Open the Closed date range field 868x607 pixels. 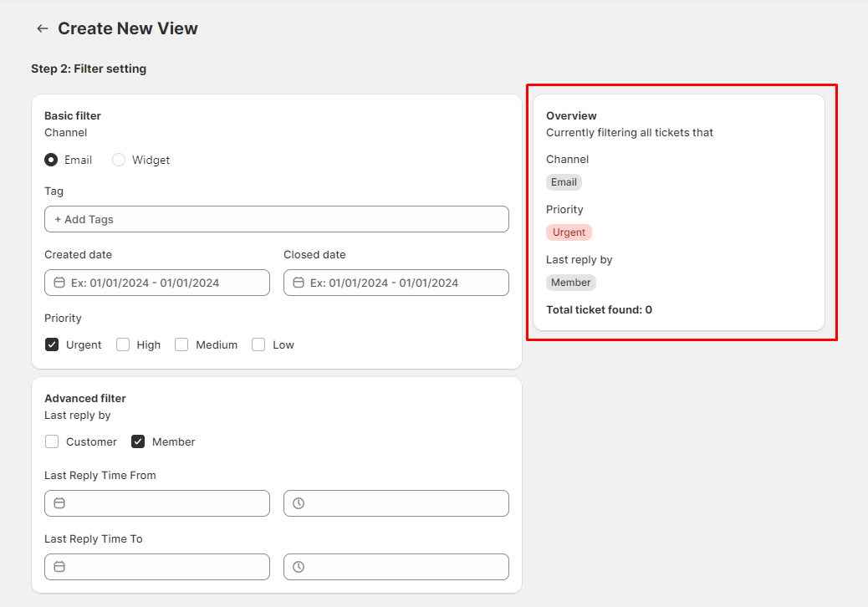[x=396, y=283]
